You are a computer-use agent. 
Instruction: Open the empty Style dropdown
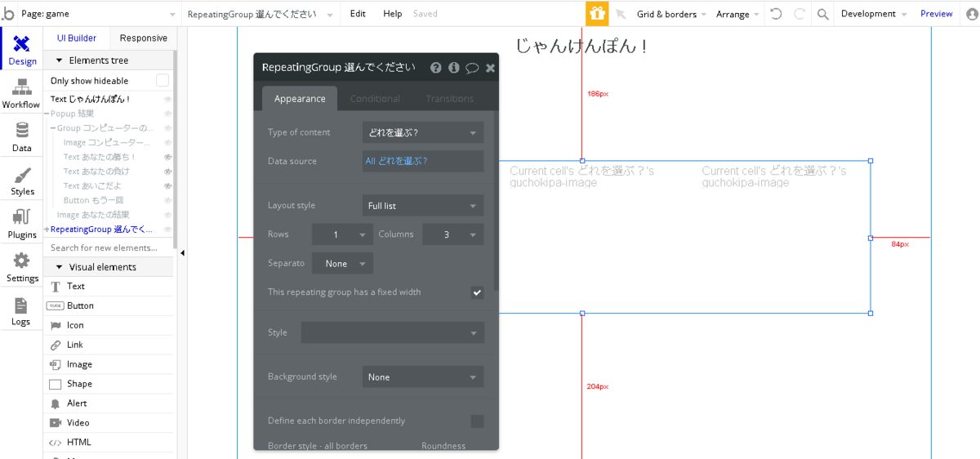(393, 332)
